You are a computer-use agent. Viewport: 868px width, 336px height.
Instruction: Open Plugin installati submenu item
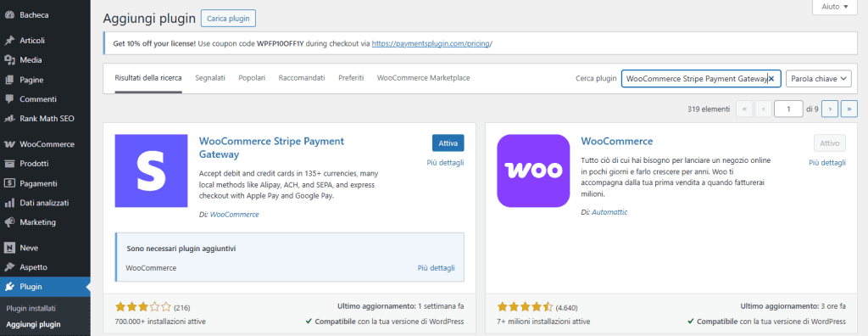(x=31, y=308)
